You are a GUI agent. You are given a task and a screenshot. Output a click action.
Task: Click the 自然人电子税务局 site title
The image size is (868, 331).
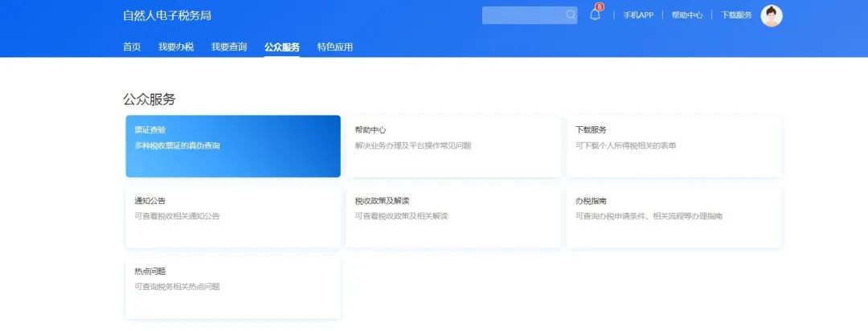tap(167, 15)
